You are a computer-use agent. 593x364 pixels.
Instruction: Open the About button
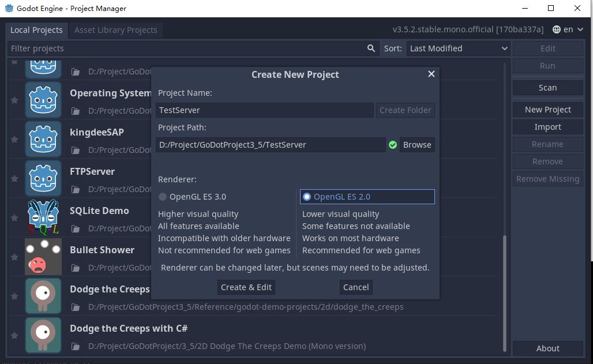(x=547, y=348)
